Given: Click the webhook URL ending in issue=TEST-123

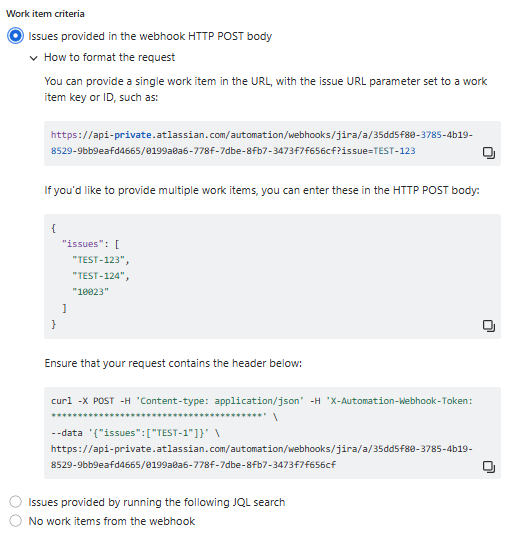Looking at the screenshot, I should (x=262, y=143).
